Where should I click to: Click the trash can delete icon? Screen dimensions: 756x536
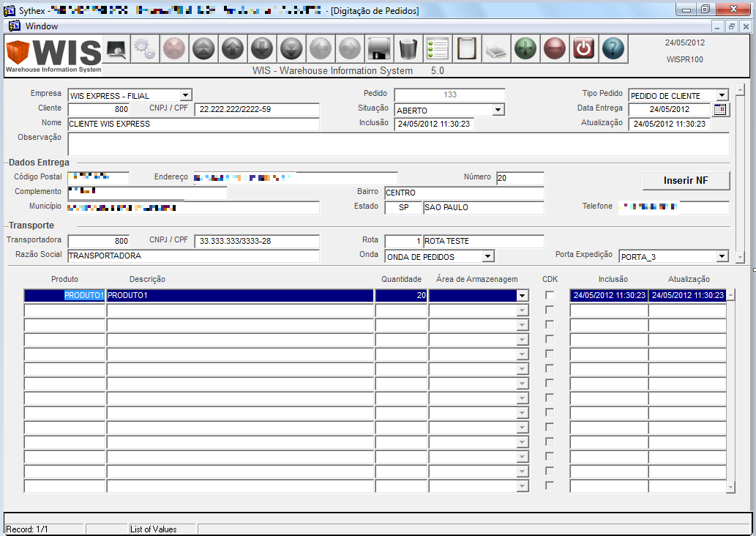(x=408, y=48)
